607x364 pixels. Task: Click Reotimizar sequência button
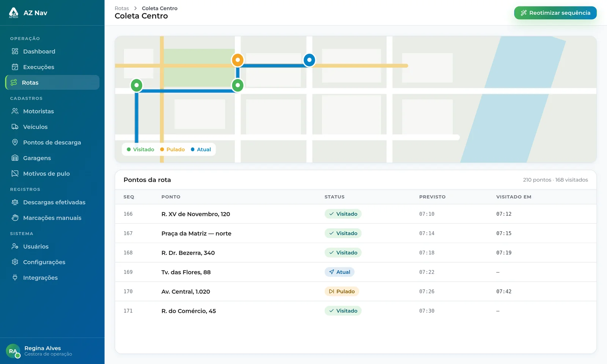pyautogui.click(x=555, y=13)
